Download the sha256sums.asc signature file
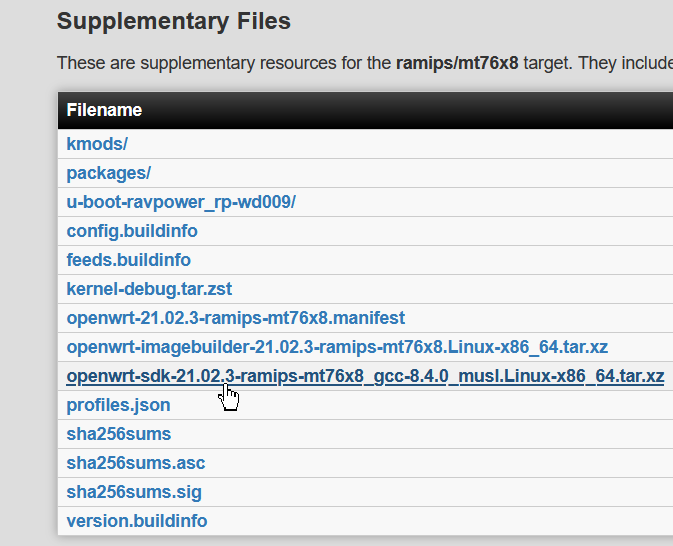The height and width of the screenshot is (546, 673). (135, 463)
